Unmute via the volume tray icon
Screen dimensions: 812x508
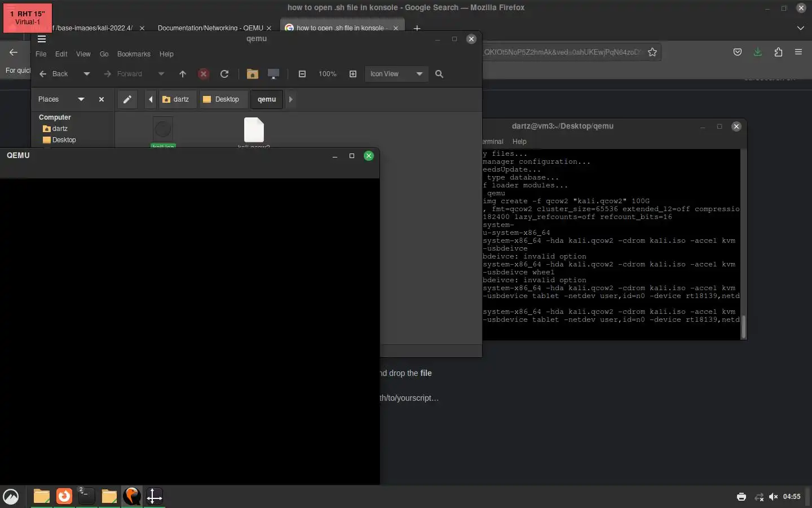point(774,497)
